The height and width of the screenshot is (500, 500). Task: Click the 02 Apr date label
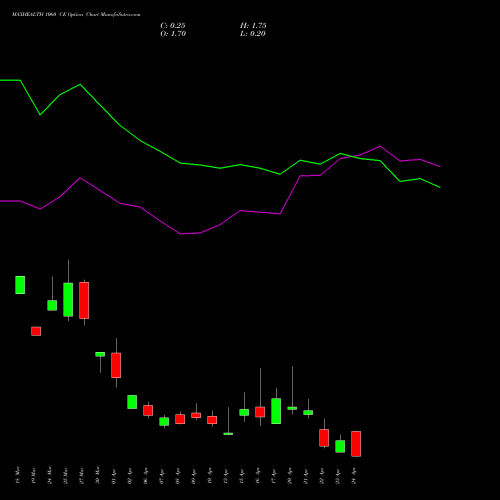click(x=130, y=475)
